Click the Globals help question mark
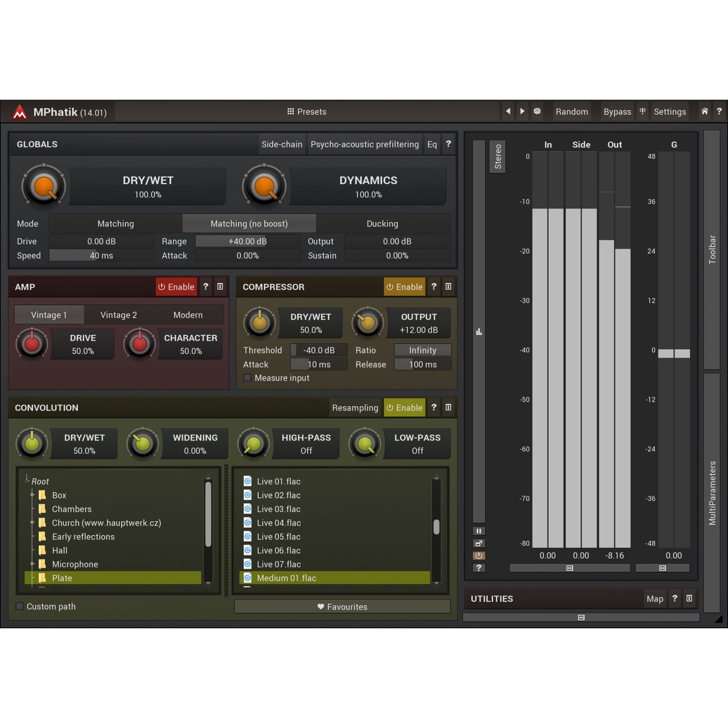Viewport: 728px width, 728px height. [448, 144]
